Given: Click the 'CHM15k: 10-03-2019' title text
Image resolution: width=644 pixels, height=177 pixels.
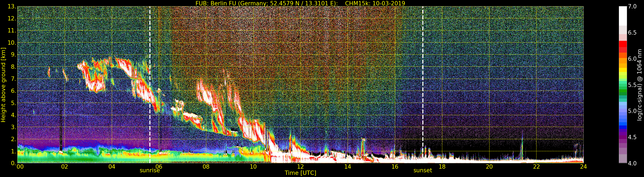Looking at the screenshot, I should [375, 3].
